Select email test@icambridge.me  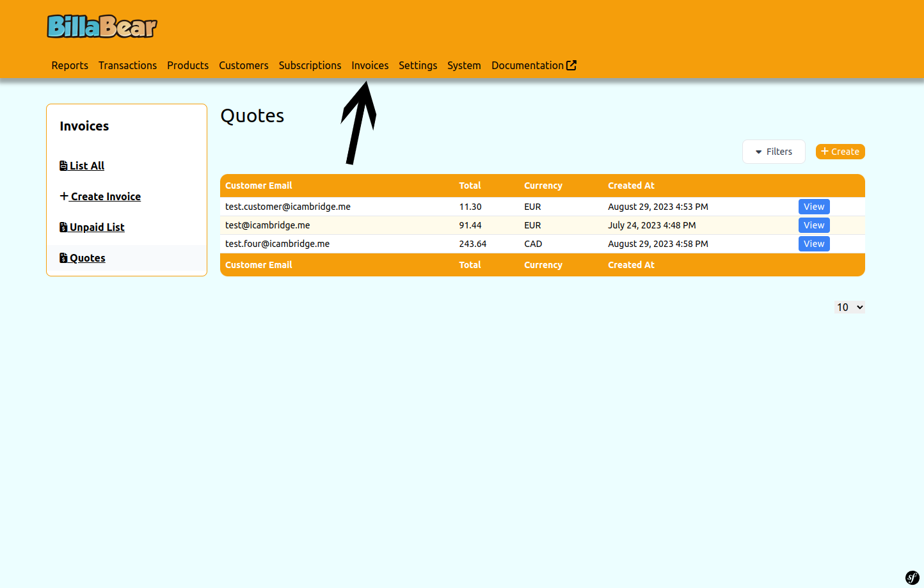pyautogui.click(x=267, y=225)
